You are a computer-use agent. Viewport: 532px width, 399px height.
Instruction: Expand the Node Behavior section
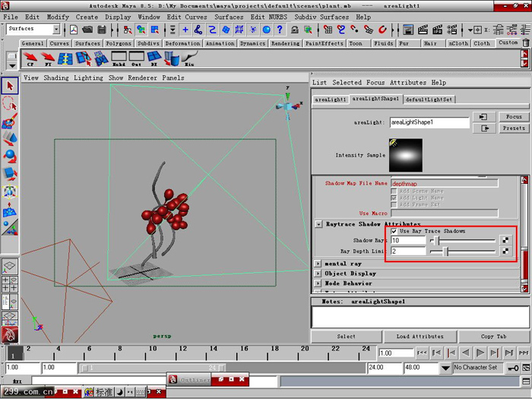click(x=318, y=283)
